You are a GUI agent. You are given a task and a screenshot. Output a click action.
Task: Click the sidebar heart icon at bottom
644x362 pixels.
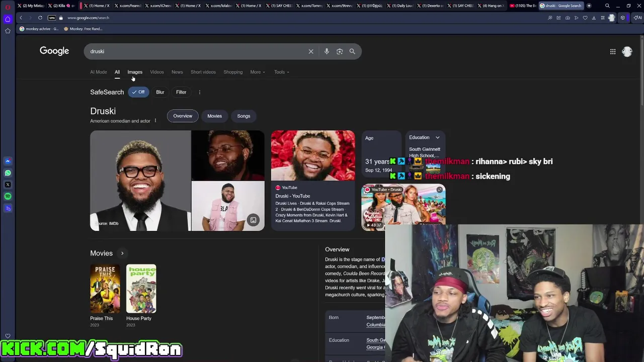pyautogui.click(x=8, y=336)
